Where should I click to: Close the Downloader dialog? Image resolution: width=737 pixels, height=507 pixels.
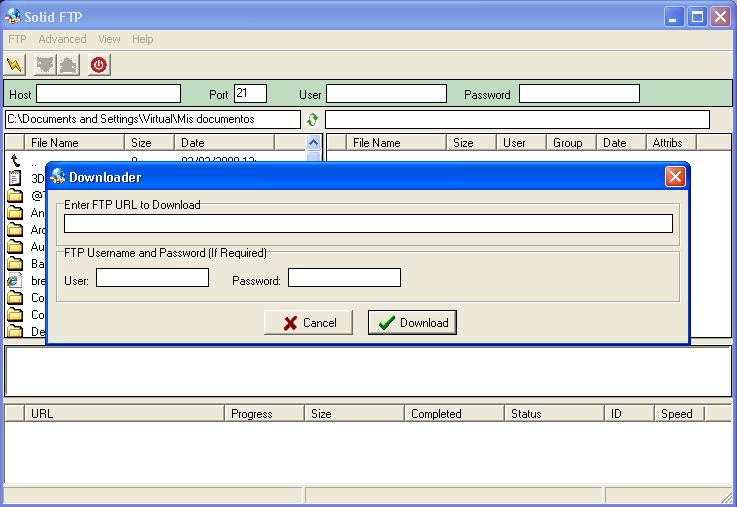675,177
